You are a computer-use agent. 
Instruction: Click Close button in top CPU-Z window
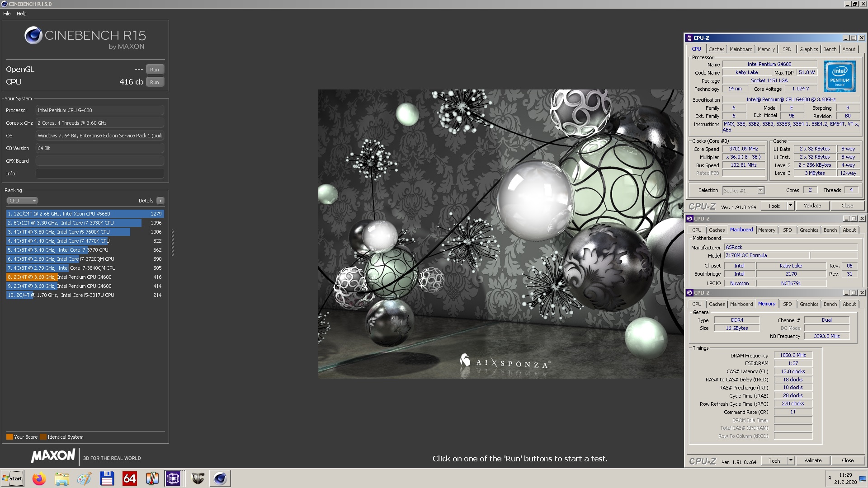tap(847, 206)
